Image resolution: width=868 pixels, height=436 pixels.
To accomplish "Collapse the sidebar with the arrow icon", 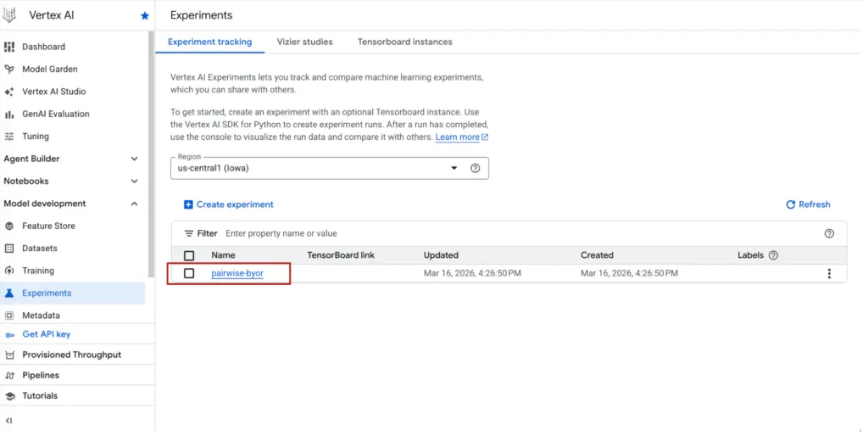I will pos(8,421).
